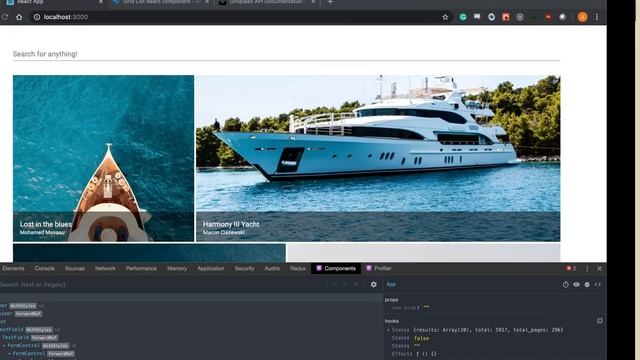Expand the State results hook entry
Screen dimensions: 640x360
pos(388,330)
